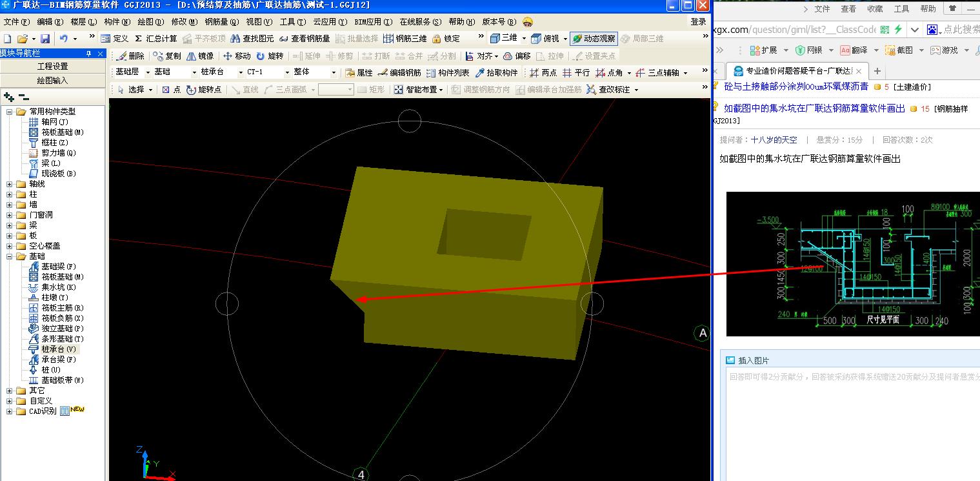The height and width of the screenshot is (481, 980).
Task: Click the new file icon
Action: [x=8, y=39]
